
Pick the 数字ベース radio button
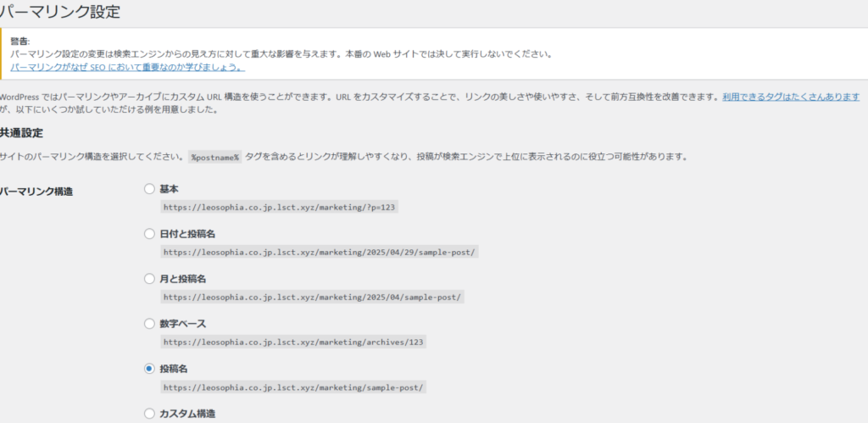pyautogui.click(x=149, y=324)
